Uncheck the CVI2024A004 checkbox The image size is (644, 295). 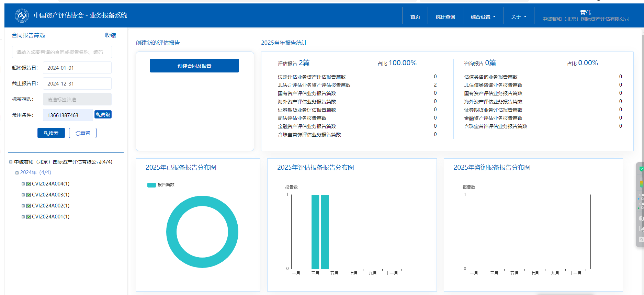pos(29,184)
